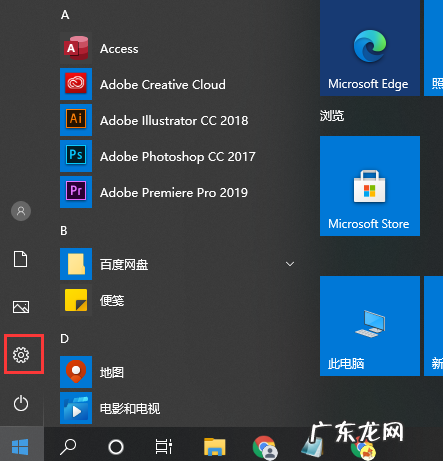
Task: Click the letter B group header
Action: 64,231
